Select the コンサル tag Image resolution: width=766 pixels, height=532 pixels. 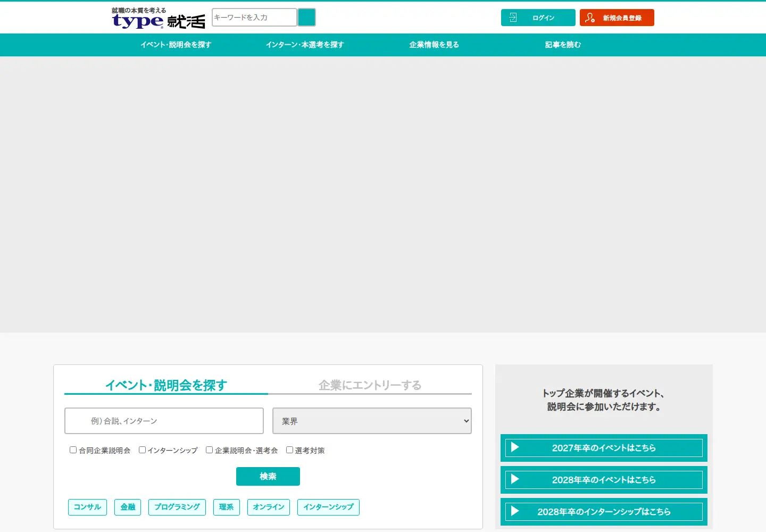point(87,507)
